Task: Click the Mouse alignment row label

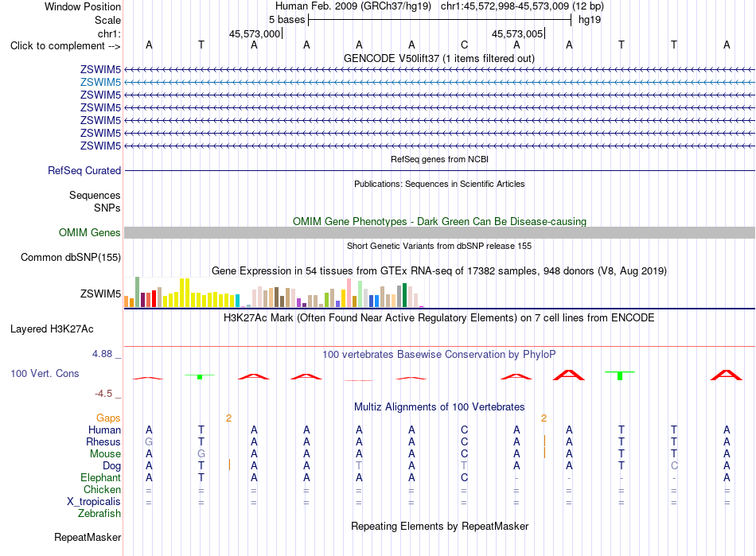Action: 105,454
